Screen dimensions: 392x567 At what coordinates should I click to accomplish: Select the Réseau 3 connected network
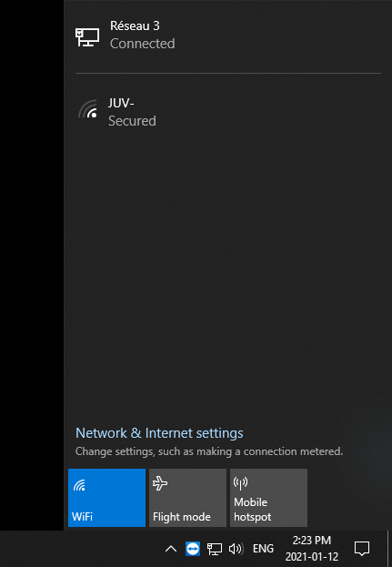click(228, 35)
